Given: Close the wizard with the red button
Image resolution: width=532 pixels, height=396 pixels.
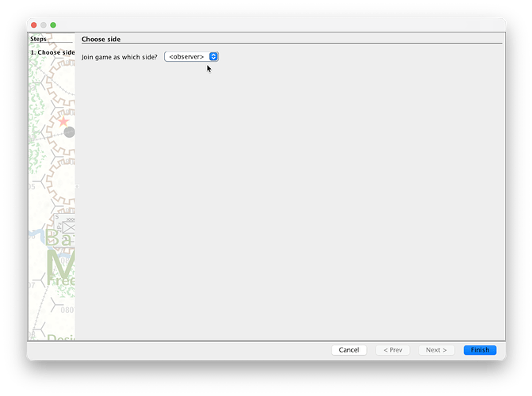Looking at the screenshot, I should point(34,25).
